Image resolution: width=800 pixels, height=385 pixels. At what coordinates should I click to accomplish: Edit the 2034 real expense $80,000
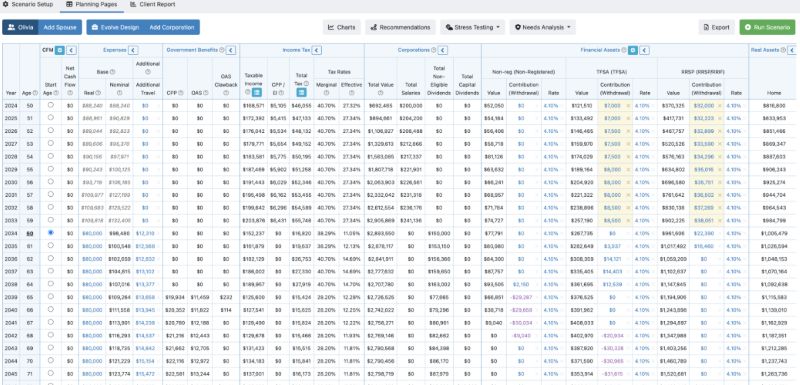(x=92, y=233)
